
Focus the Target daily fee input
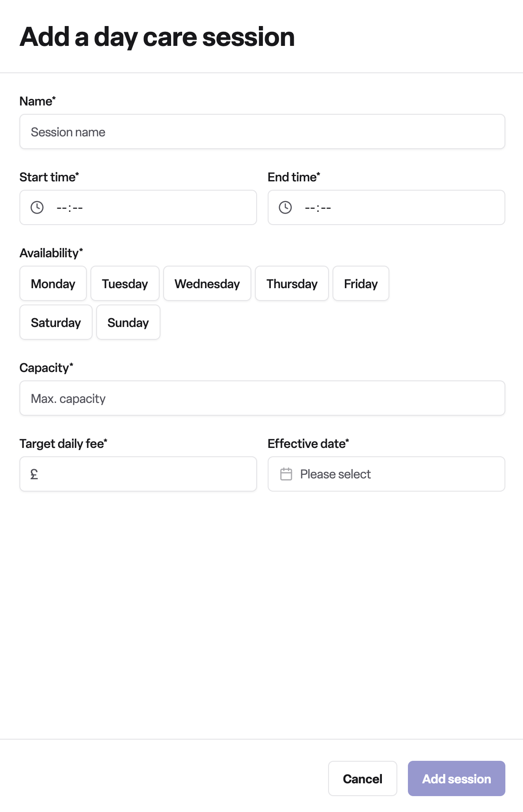[x=138, y=474]
